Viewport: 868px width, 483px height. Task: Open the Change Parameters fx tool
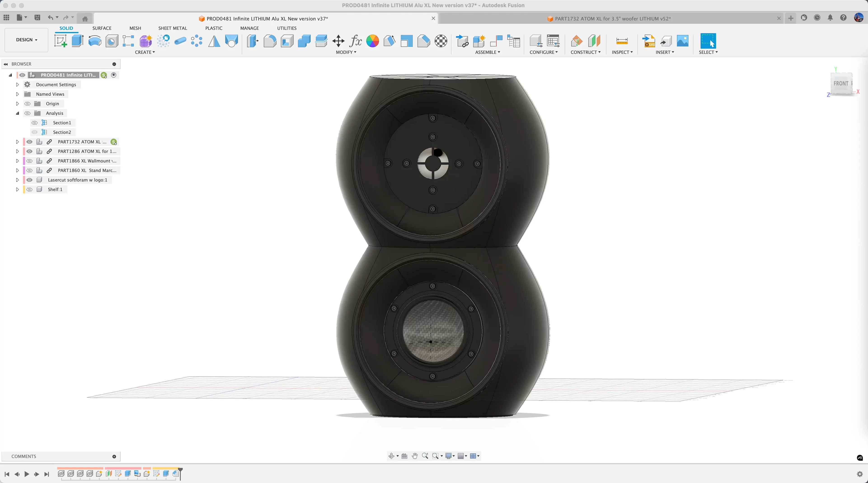click(x=355, y=41)
